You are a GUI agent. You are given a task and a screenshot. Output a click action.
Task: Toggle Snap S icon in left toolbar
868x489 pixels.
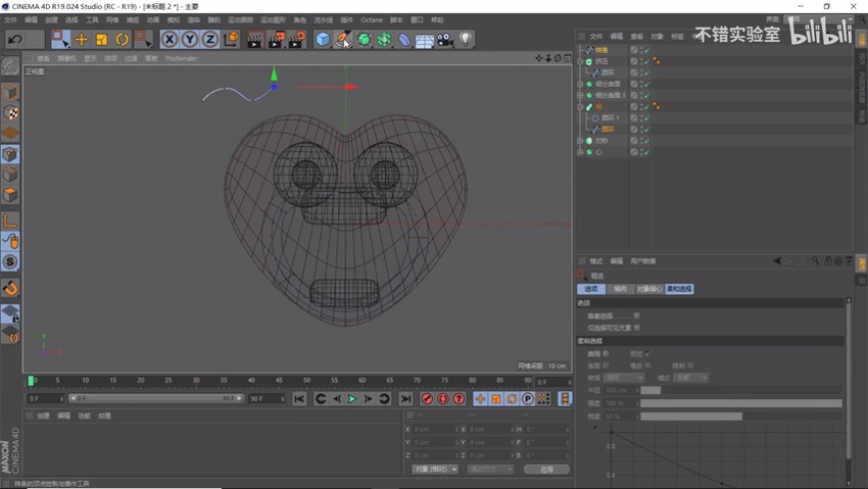(10, 261)
